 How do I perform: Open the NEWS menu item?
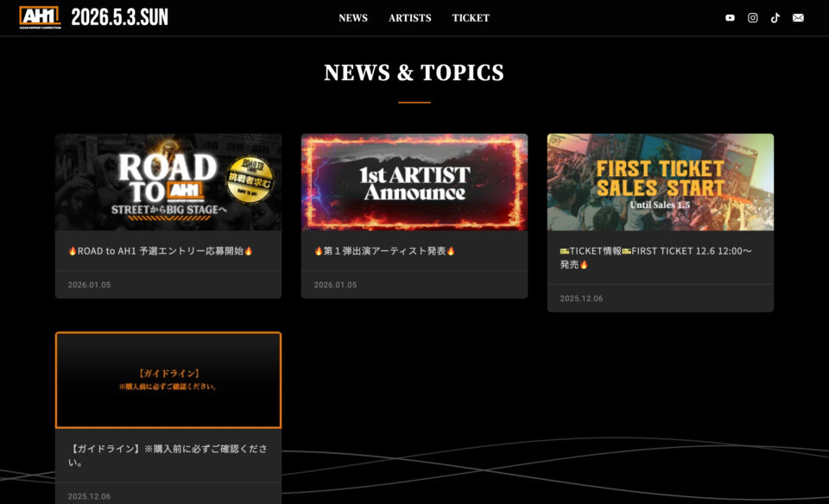point(352,17)
